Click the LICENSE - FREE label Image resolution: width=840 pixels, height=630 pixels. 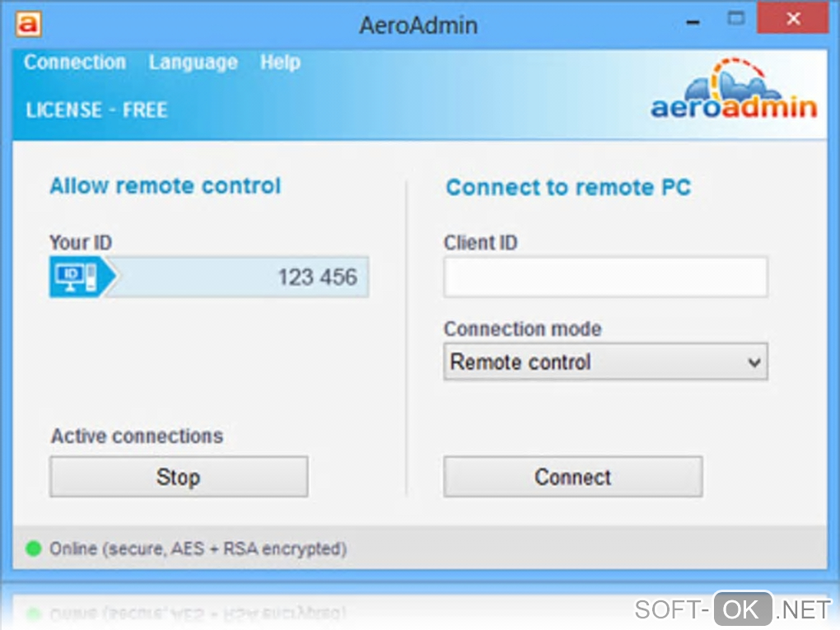pyautogui.click(x=97, y=110)
